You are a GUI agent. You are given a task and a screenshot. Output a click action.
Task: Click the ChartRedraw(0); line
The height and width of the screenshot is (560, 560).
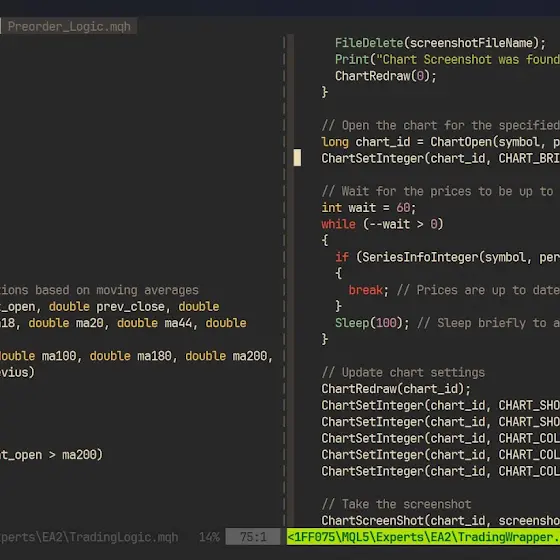point(386,76)
